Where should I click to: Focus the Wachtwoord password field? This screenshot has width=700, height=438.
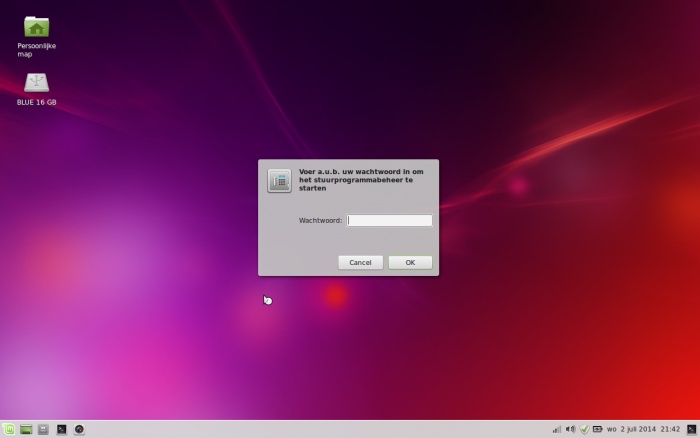(389, 221)
